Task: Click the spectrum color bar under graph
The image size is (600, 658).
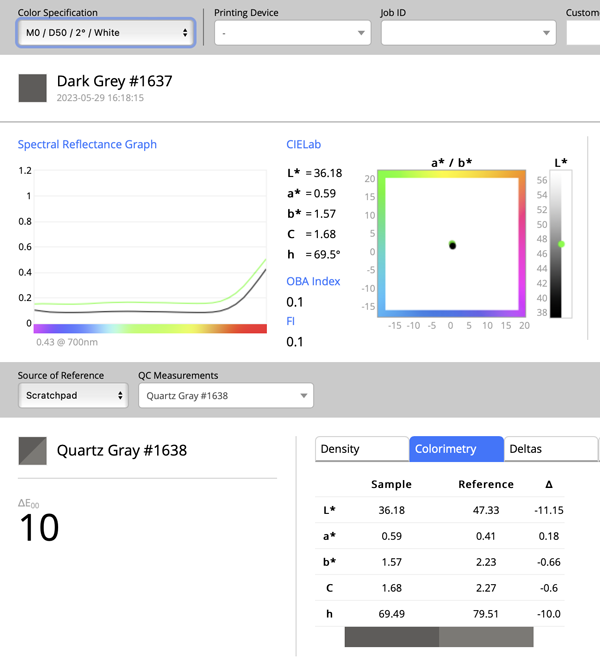Action: (x=150, y=329)
